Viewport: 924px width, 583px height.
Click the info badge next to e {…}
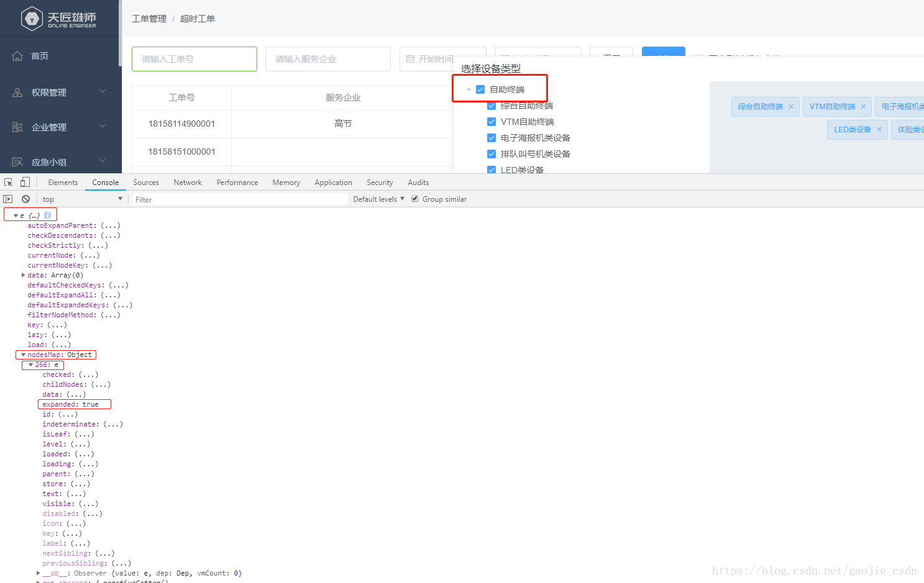(47, 215)
